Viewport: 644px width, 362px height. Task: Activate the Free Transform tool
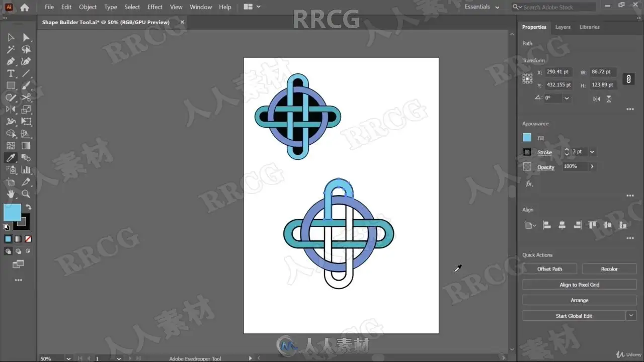coord(26,121)
